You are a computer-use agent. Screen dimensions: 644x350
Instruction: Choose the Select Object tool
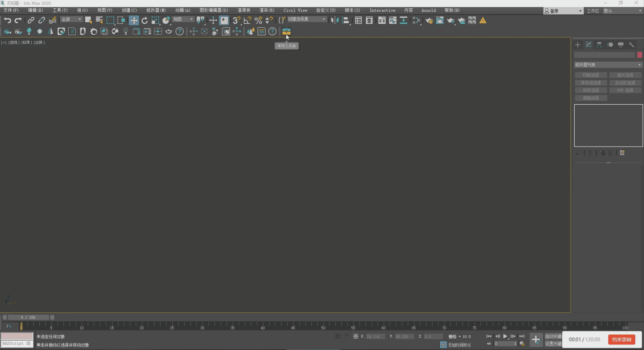[x=88, y=20]
